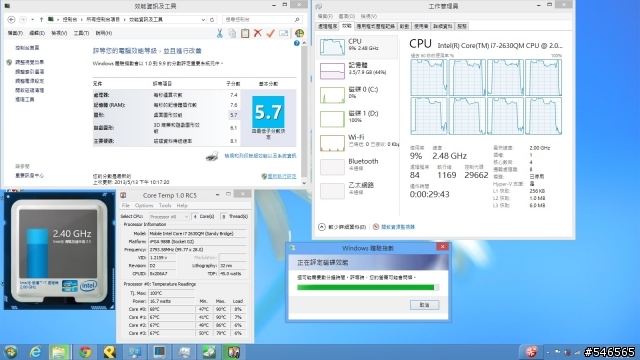Click the Back arrow in the control panel window
Viewport: 640px width, 360px height.
click(11, 20)
